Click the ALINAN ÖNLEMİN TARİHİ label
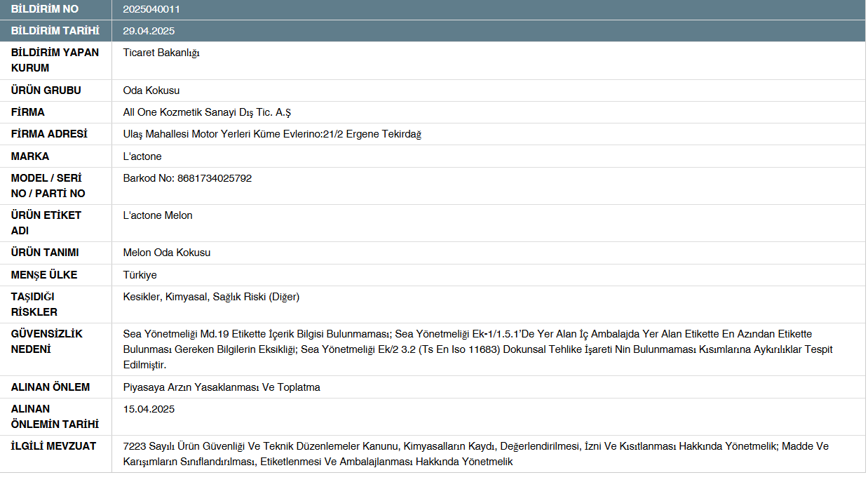Image resolution: width=868 pixels, height=482 pixels. (55, 417)
